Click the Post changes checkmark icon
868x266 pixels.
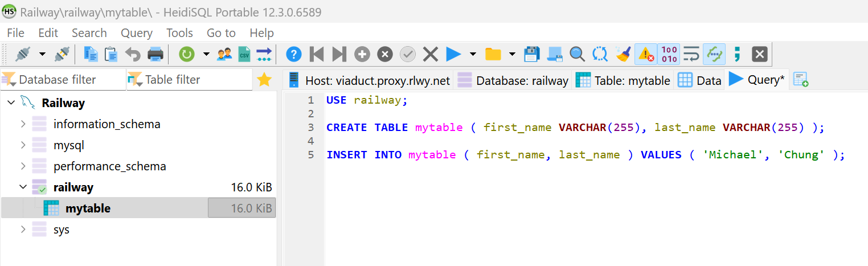click(408, 54)
